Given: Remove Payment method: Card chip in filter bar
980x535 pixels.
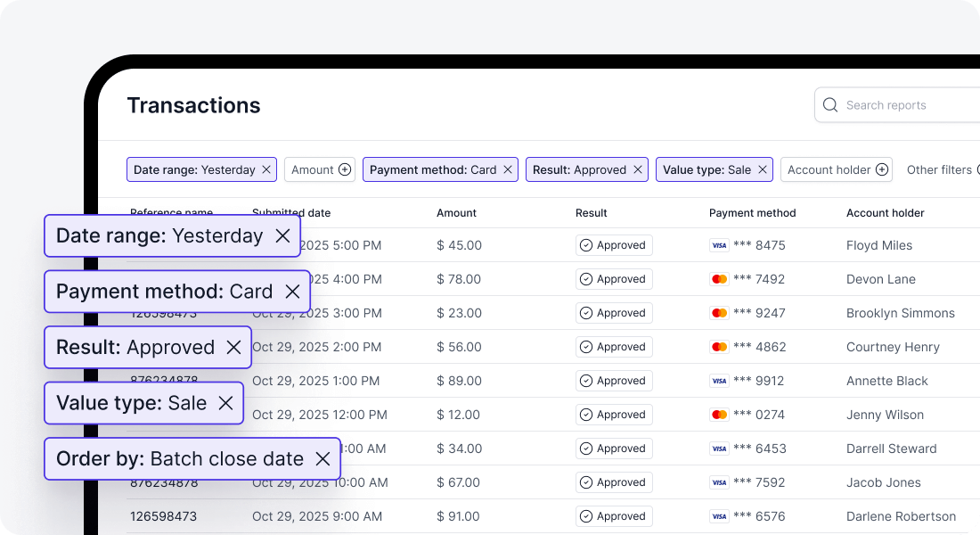Looking at the screenshot, I should pyautogui.click(x=508, y=169).
